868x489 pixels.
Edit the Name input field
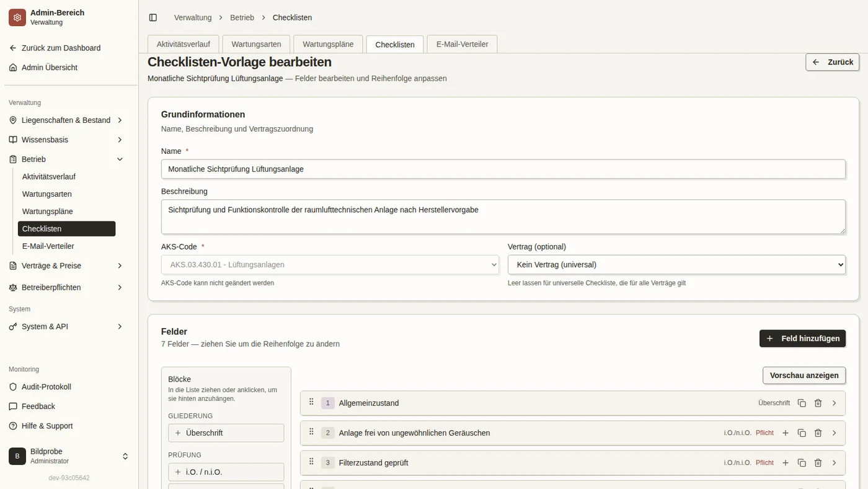click(x=503, y=169)
